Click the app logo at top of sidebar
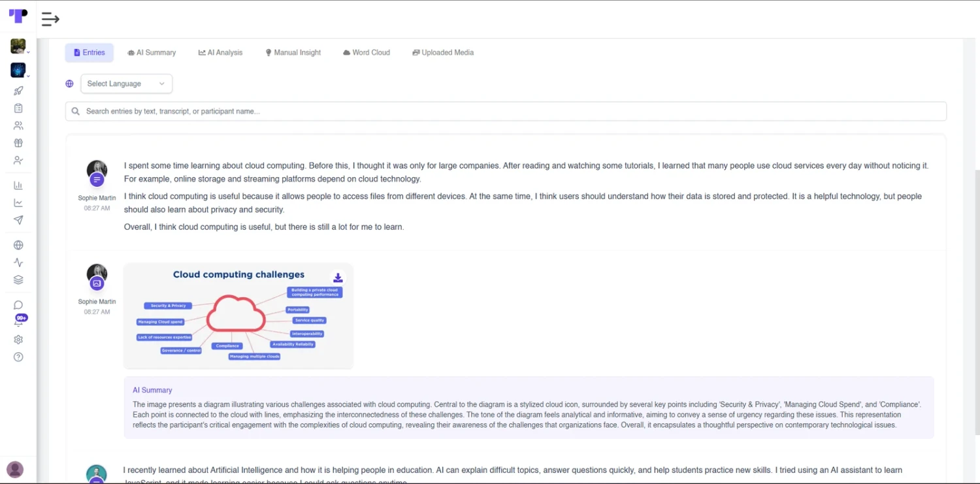This screenshot has height=484, width=980. click(x=18, y=16)
